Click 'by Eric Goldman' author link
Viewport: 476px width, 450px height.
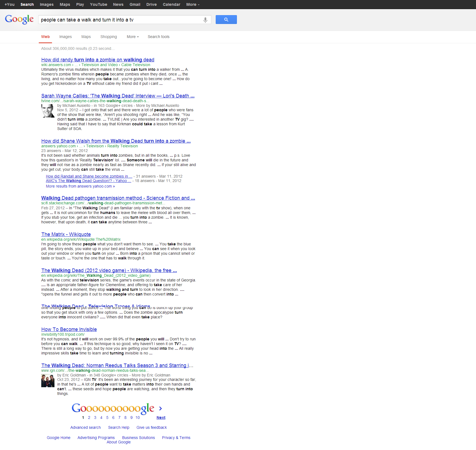[x=72, y=375]
